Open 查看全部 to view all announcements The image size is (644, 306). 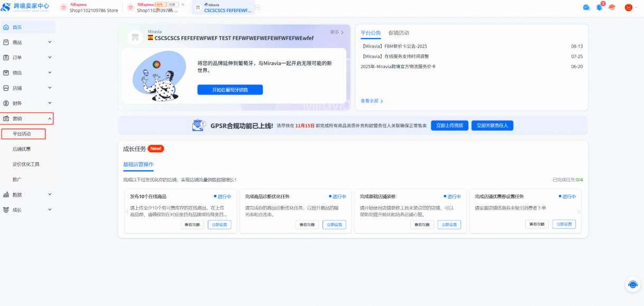(370, 100)
